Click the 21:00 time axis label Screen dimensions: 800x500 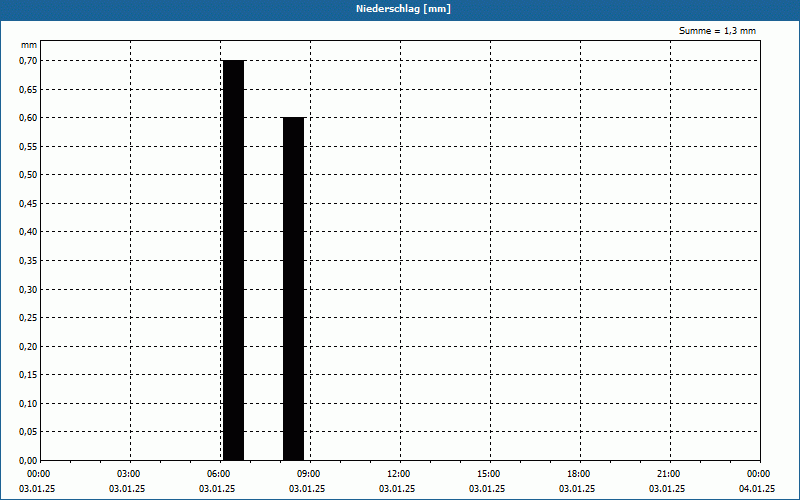pos(668,474)
